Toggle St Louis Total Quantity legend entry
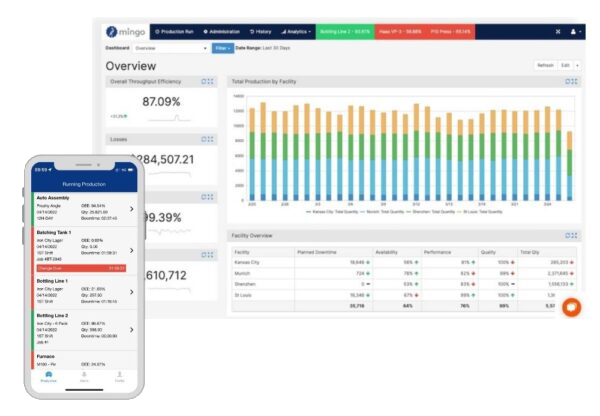This screenshot has height=416, width=600. click(480, 212)
